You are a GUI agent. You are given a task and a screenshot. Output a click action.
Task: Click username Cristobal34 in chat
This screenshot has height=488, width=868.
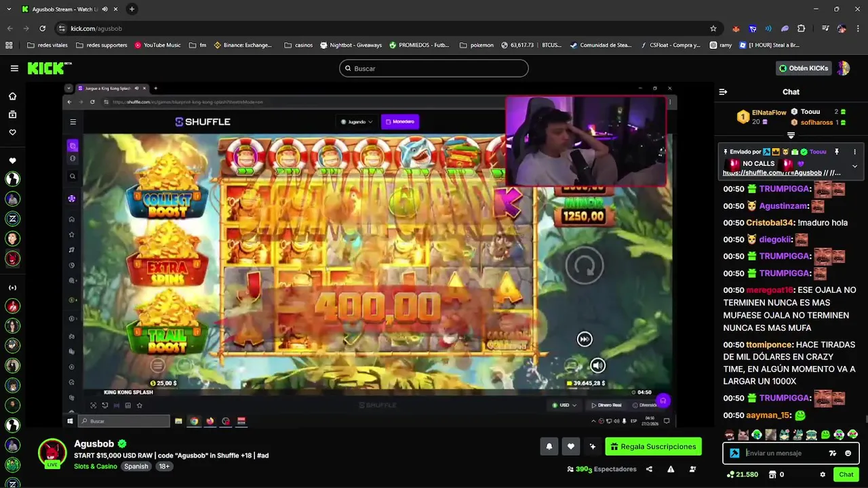(x=770, y=223)
